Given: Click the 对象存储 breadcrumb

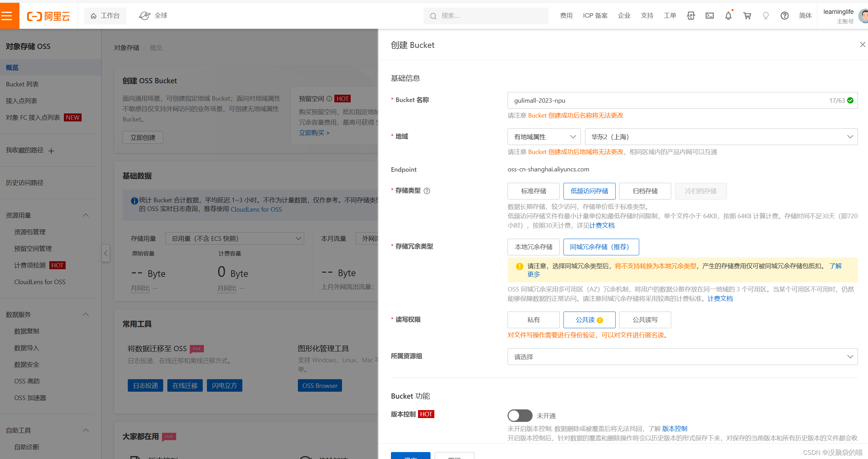Looking at the screenshot, I should [127, 48].
